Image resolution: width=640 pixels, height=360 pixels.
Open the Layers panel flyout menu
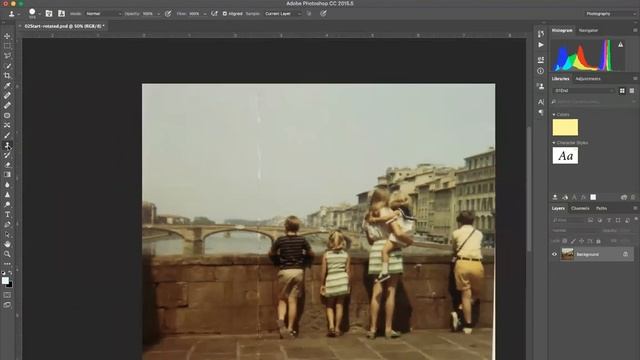[635, 208]
